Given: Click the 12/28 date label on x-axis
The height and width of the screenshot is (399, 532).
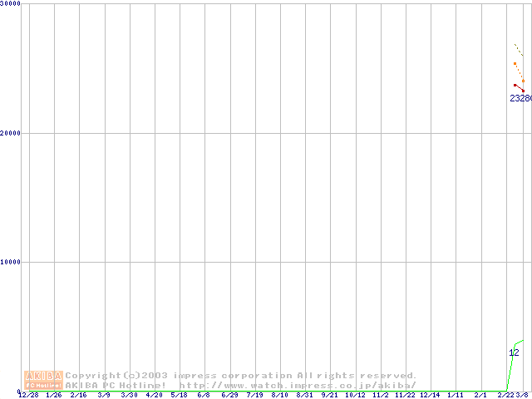Looking at the screenshot, I should point(28,395).
